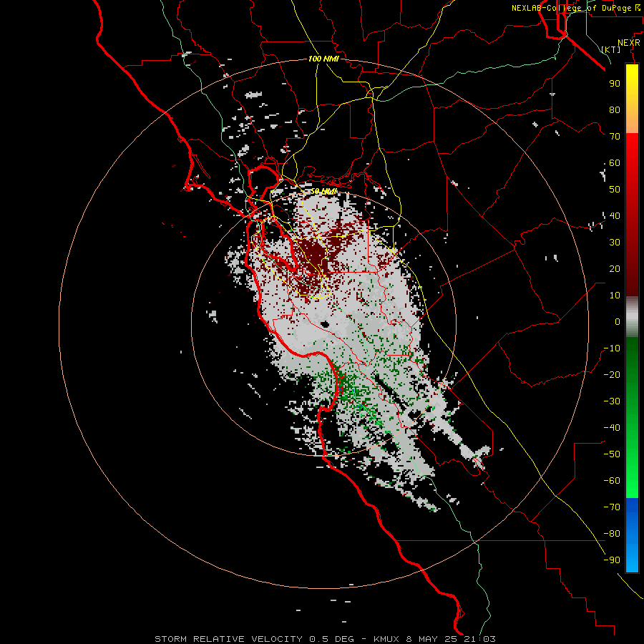Click the "-70" legend value
The width and height of the screenshot is (644, 644).
click(x=612, y=507)
